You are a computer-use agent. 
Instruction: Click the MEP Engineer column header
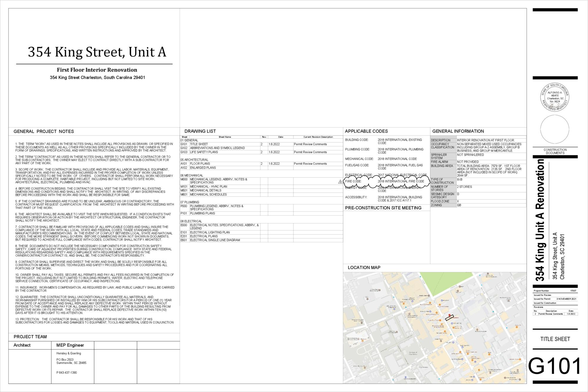[x=70, y=345]
